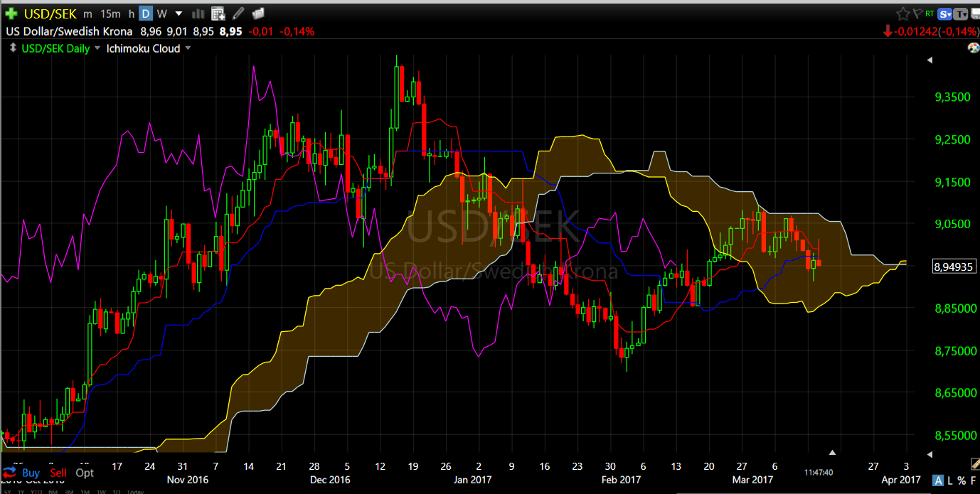Expand the Ichimoku Cloud indicator menu
Screen dimensions: 980x494
click(188, 48)
